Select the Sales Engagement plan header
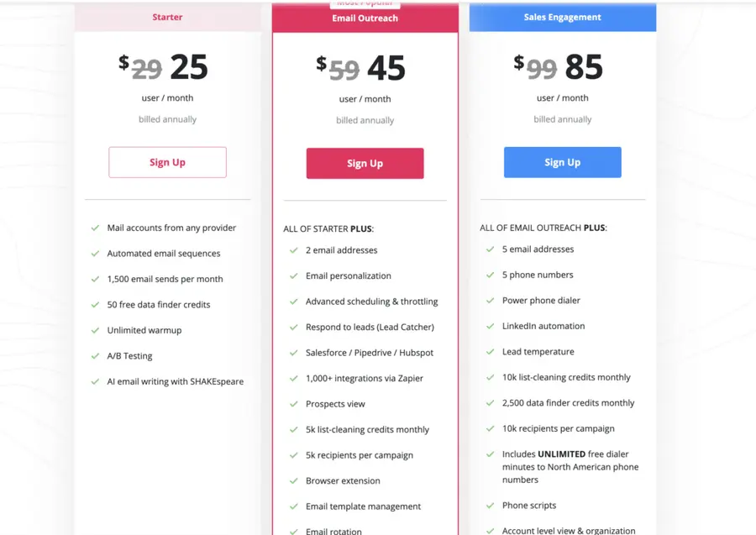The height and width of the screenshot is (535, 756). tap(561, 17)
